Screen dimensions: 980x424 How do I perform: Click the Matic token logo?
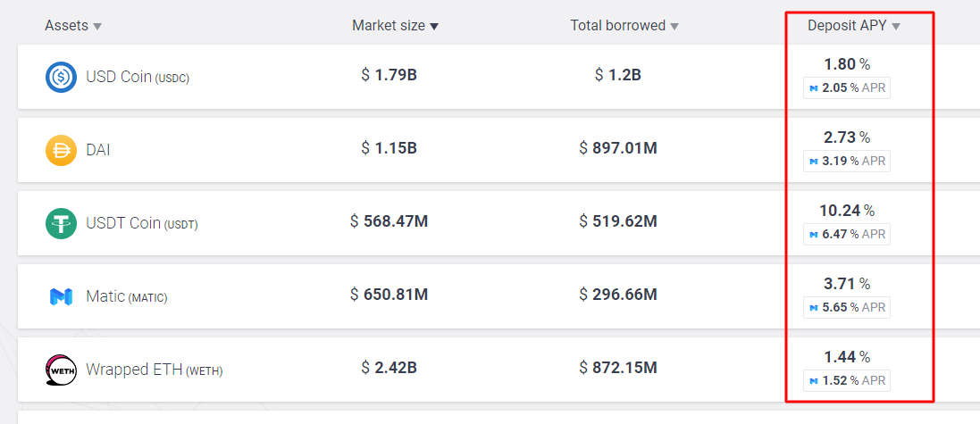(61, 296)
